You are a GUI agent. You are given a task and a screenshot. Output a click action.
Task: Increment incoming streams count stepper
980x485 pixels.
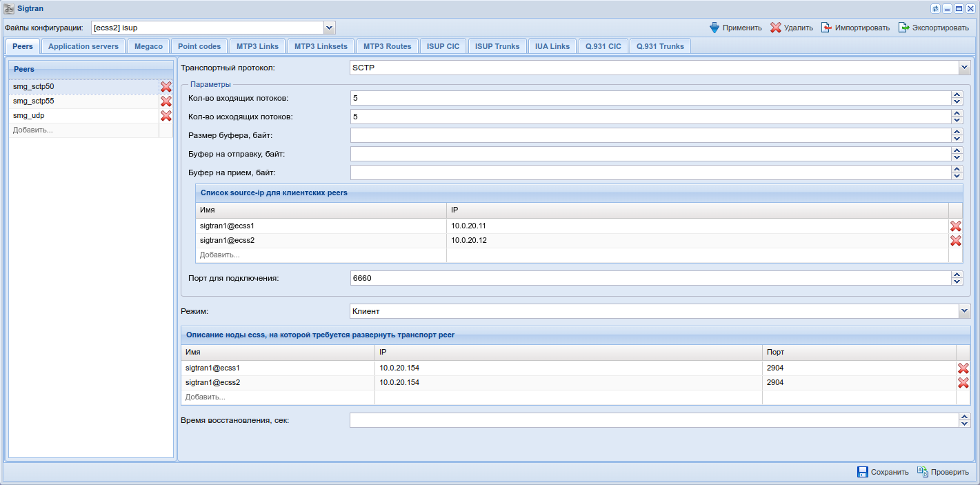tap(957, 95)
